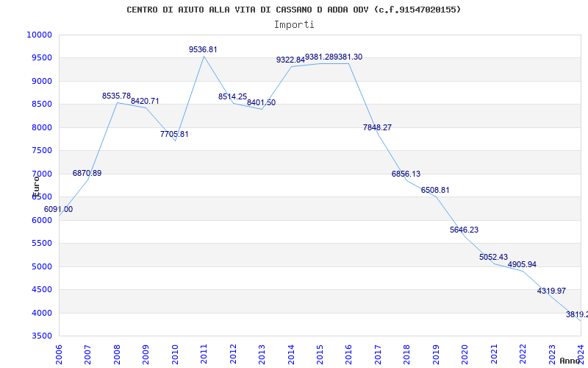The image size is (588, 368).
Task: Select the 9322.84 data label
Action: coord(290,60)
